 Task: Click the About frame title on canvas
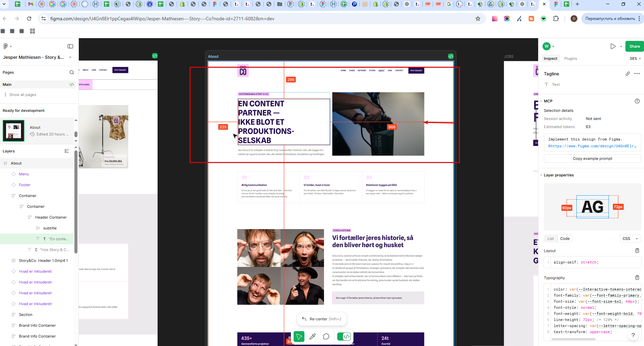pos(213,56)
